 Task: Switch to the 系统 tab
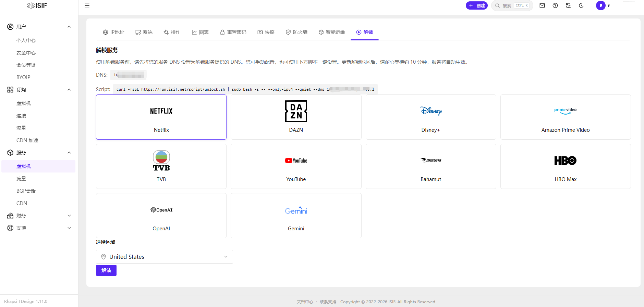(144, 32)
